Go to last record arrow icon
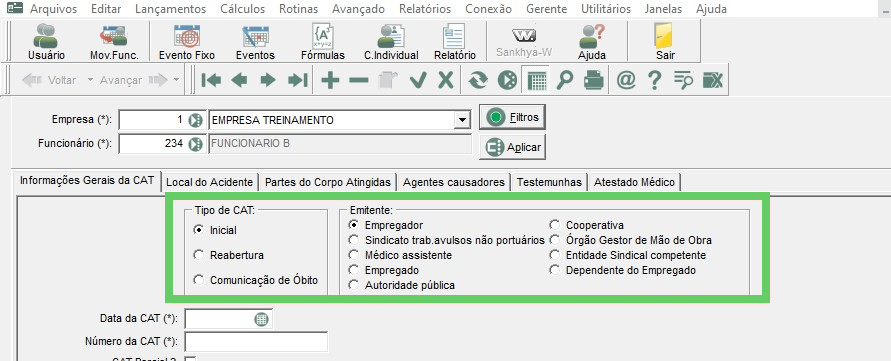The height and width of the screenshot is (361, 891). point(297,80)
